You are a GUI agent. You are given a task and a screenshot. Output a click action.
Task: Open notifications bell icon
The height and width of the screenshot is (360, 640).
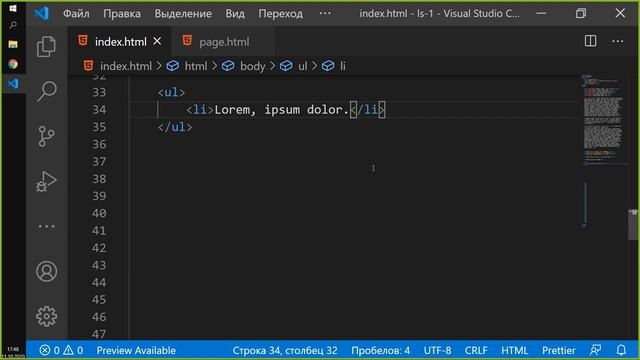pos(621,350)
